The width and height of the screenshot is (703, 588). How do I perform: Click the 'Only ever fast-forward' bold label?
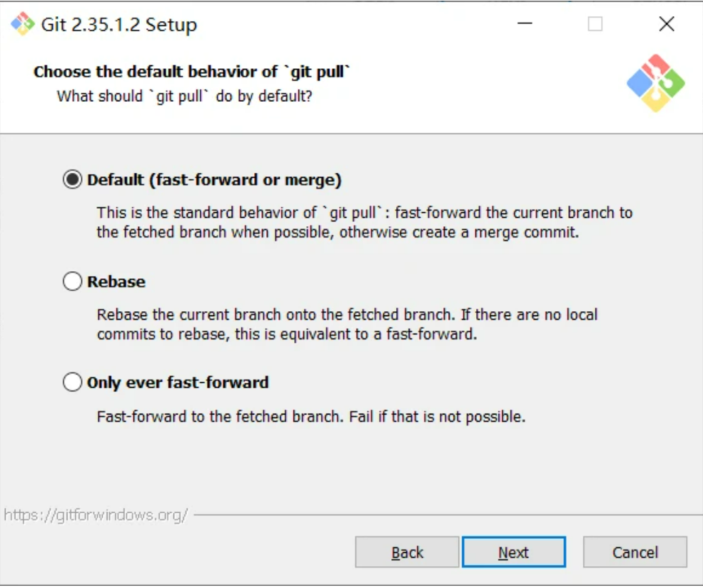click(178, 383)
